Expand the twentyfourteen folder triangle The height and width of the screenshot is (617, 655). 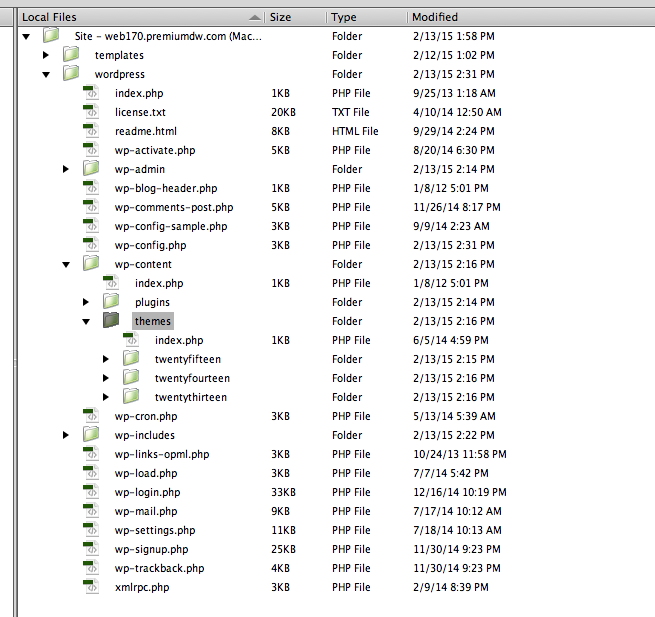pyautogui.click(x=106, y=378)
